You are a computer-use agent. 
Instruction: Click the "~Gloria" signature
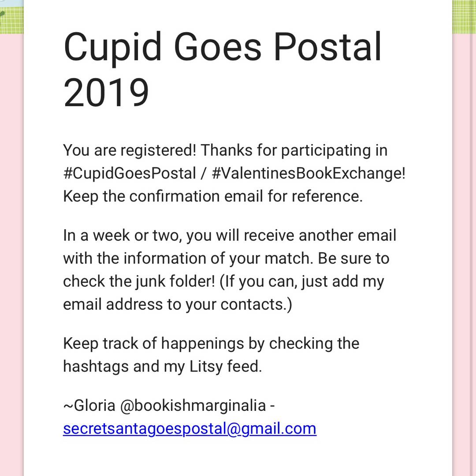89,405
